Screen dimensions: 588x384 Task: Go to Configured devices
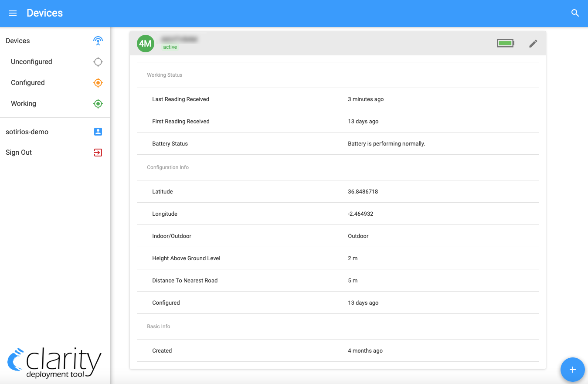28,83
